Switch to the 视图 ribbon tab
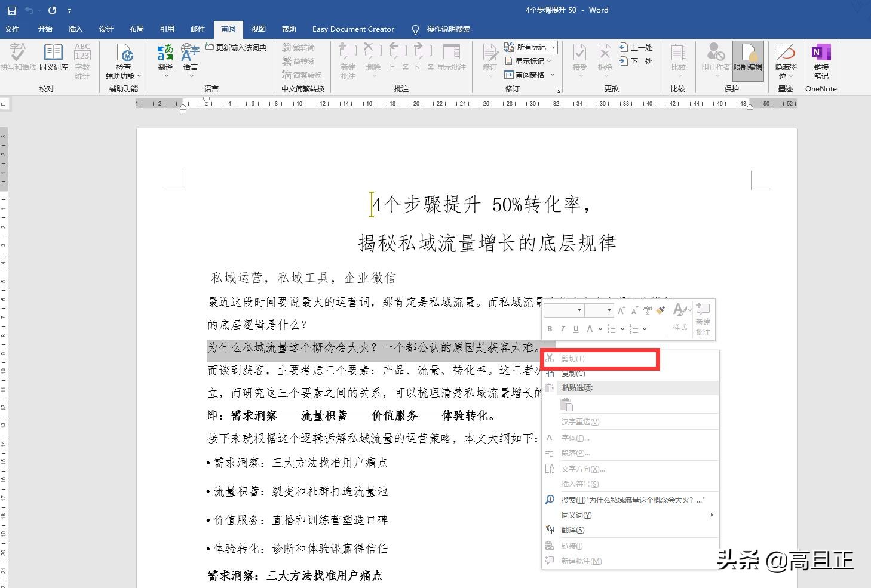The width and height of the screenshot is (871, 588). [258, 29]
